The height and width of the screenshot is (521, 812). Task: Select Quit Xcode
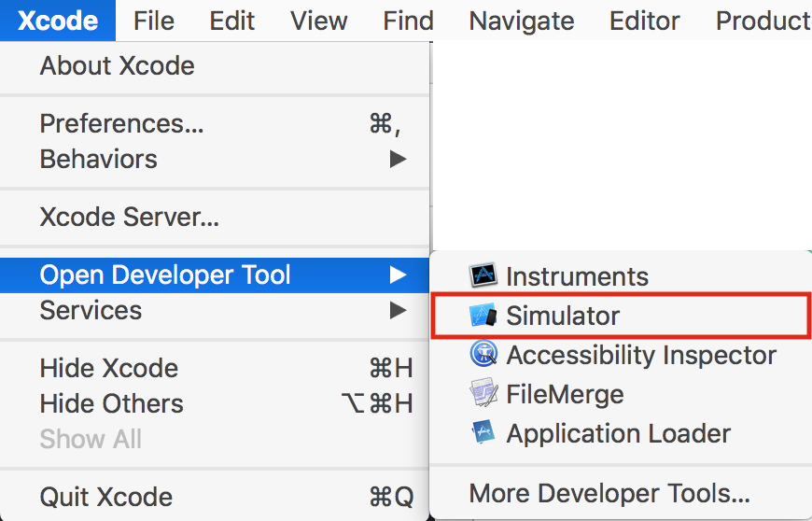[105, 497]
